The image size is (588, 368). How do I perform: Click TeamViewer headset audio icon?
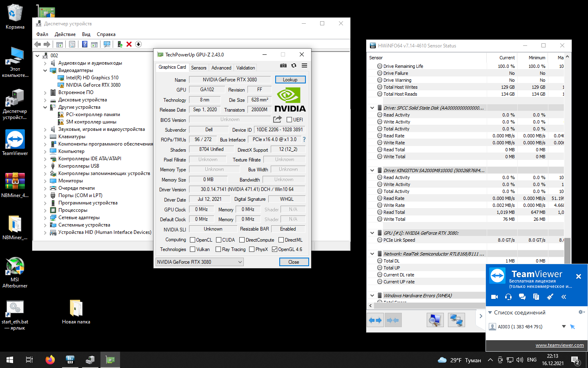508,297
